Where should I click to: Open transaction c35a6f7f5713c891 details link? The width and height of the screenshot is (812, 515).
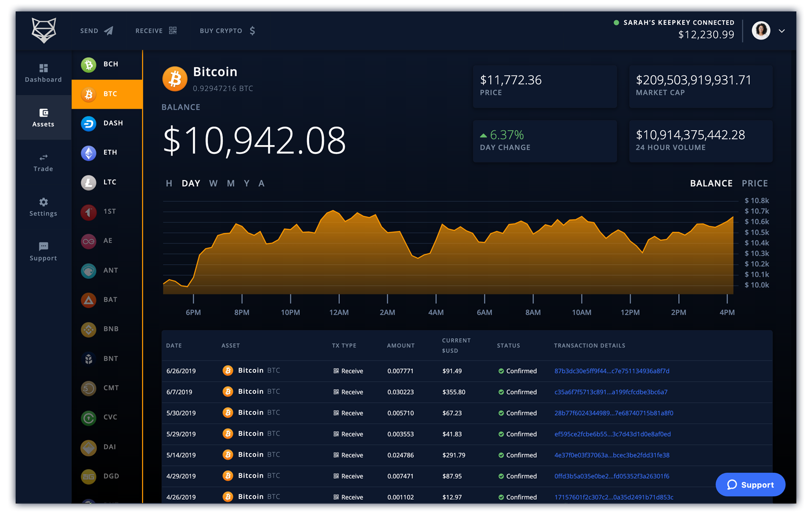coord(611,392)
